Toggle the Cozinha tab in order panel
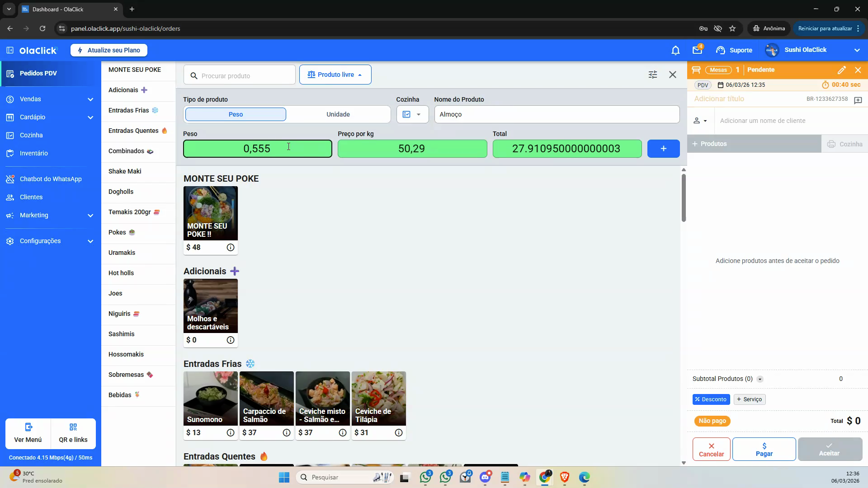Image resolution: width=868 pixels, height=488 pixels. (844, 144)
